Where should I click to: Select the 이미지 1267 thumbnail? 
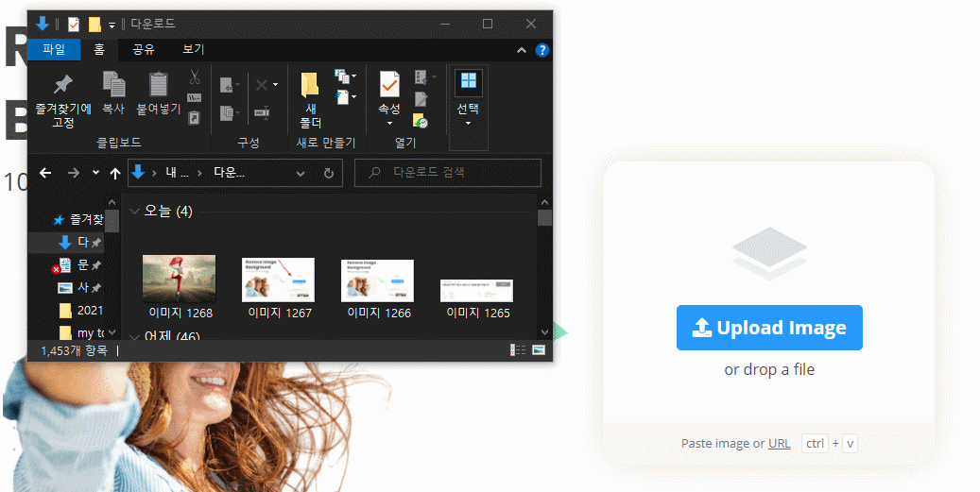click(x=278, y=280)
